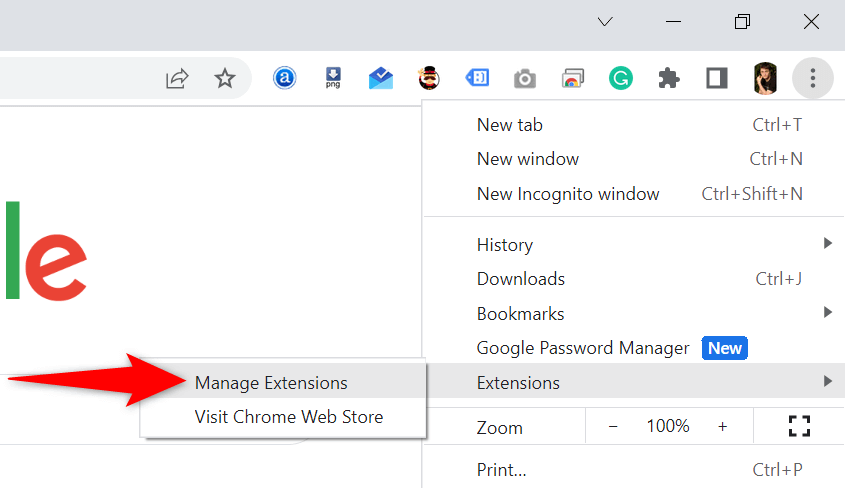Open the Grammarly extension icon
The image size is (845, 488).
tap(620, 78)
